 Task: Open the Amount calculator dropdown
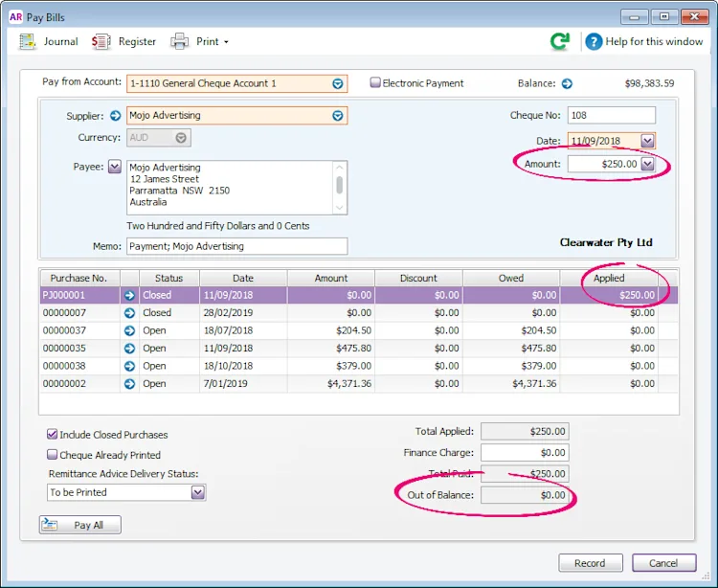pyautogui.click(x=647, y=164)
